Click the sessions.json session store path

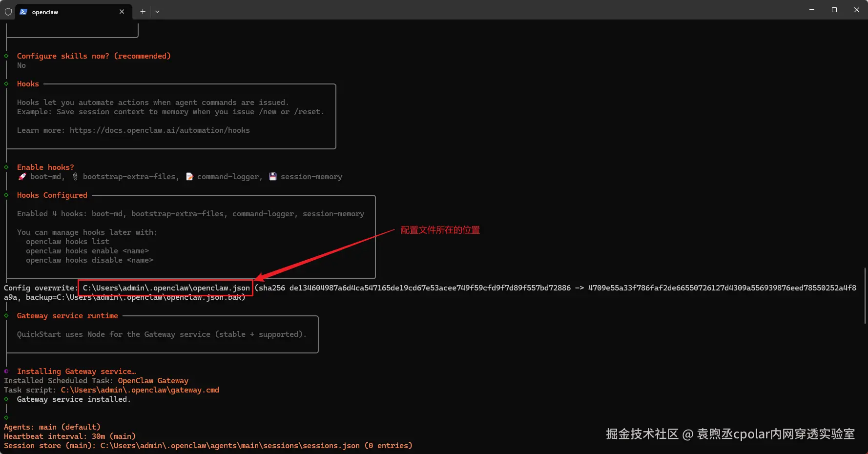point(230,446)
